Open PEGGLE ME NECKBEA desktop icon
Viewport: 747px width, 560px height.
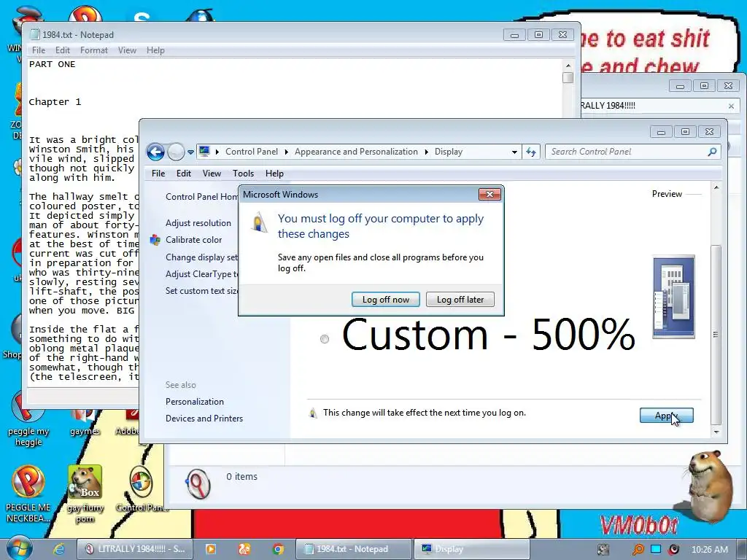(x=28, y=494)
